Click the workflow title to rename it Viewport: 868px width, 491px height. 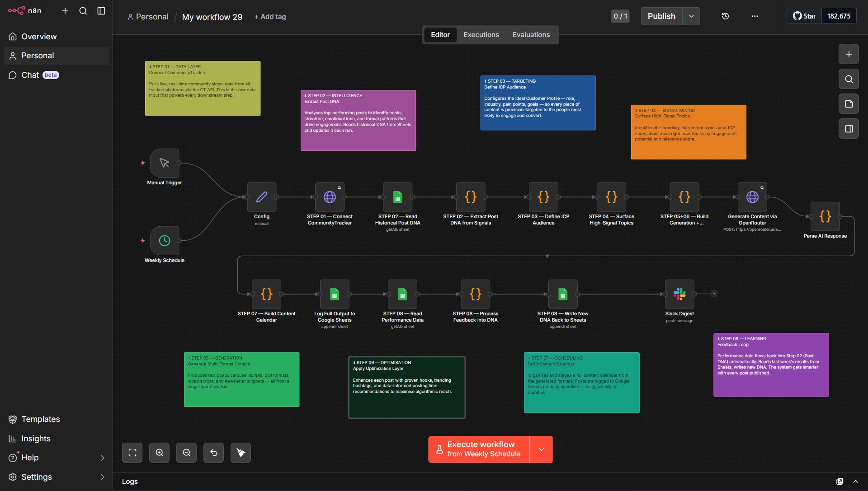pos(212,17)
